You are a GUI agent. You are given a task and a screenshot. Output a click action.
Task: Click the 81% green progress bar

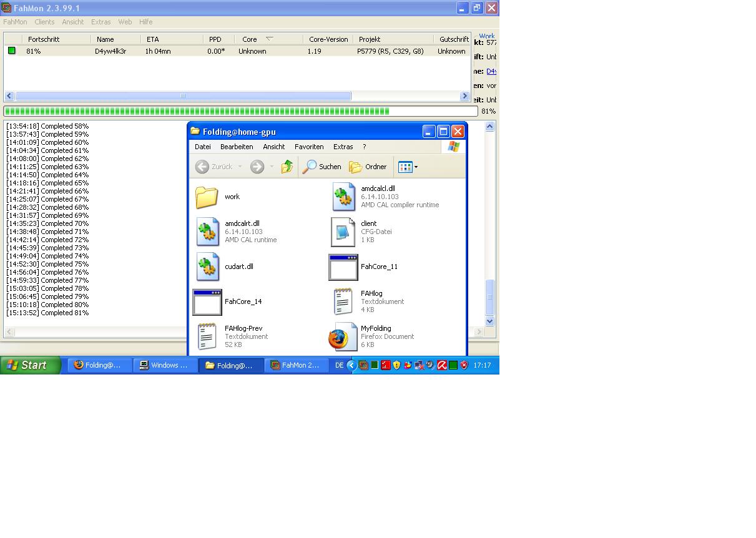[x=241, y=111]
